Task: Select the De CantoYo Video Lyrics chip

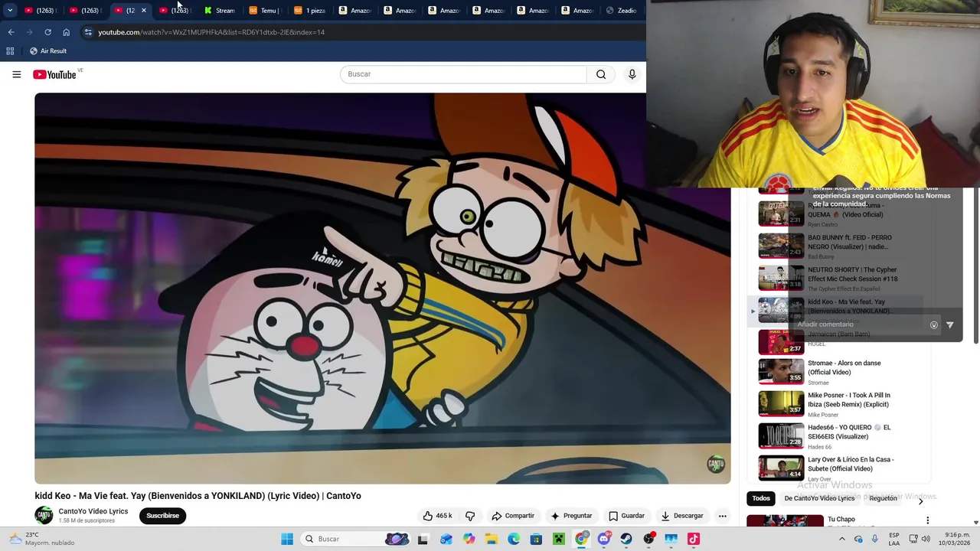Action: click(819, 498)
